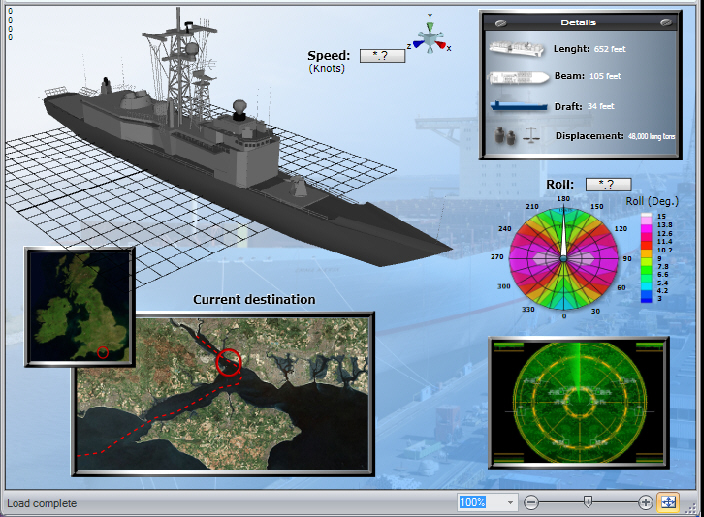The image size is (704, 517).
Task: Click the beam top-view ship icon
Action: pyautogui.click(x=516, y=76)
